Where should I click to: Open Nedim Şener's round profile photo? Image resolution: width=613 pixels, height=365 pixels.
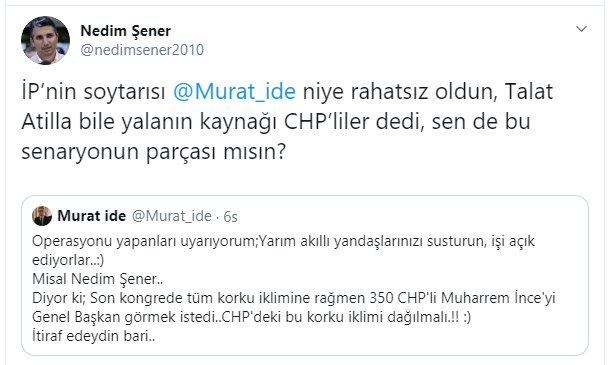pyautogui.click(x=45, y=40)
